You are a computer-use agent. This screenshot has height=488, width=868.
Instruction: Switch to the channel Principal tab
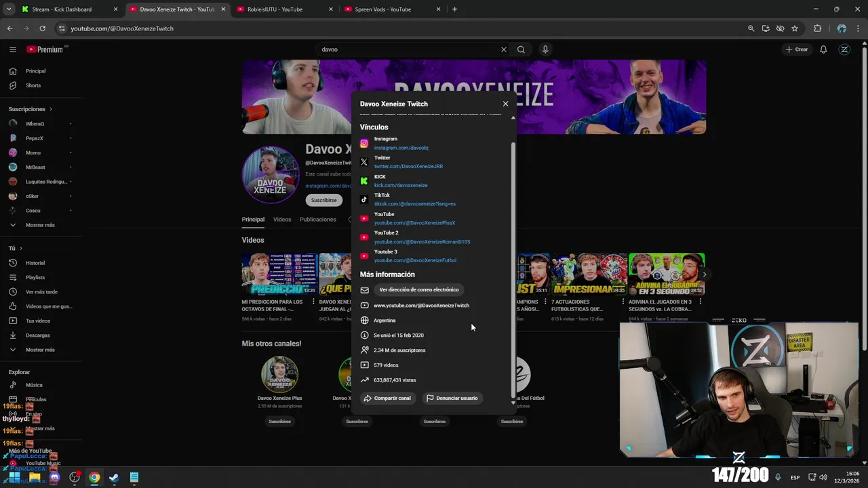click(x=253, y=220)
